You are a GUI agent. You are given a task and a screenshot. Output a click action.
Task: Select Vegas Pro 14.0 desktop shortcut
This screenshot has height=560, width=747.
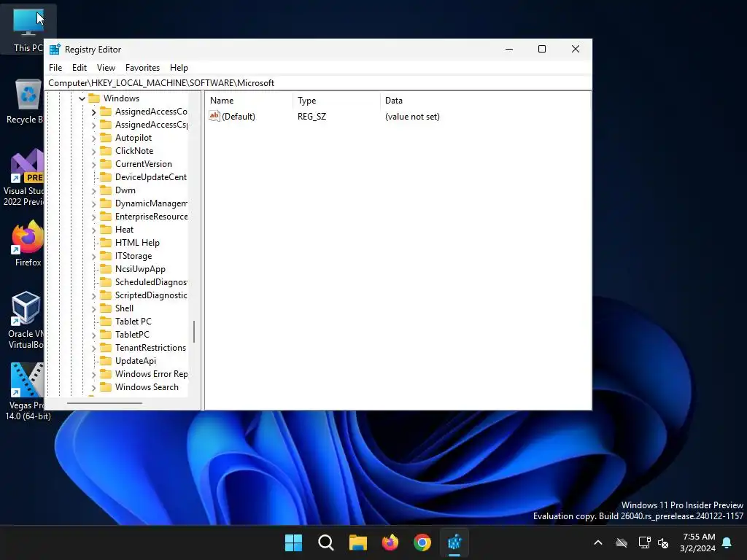coord(27,392)
